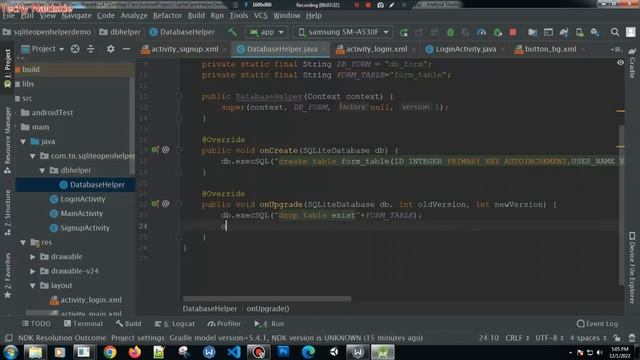Screen dimensions: 640x360
Task: Expand the drawable-v24 folder
Action: click(x=33, y=271)
